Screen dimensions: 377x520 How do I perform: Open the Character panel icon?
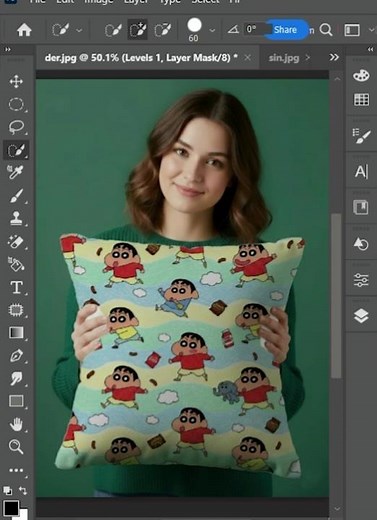pos(361,172)
